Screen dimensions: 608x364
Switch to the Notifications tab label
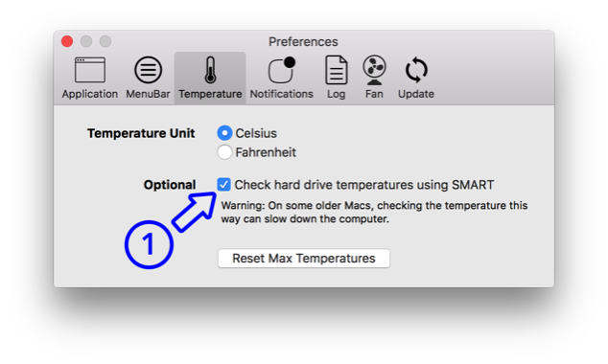282,94
